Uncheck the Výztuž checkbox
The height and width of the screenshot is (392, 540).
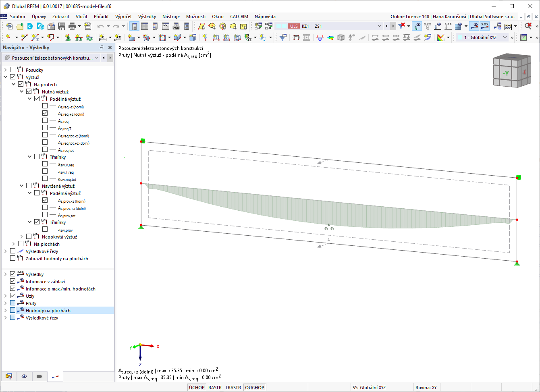tap(13, 77)
